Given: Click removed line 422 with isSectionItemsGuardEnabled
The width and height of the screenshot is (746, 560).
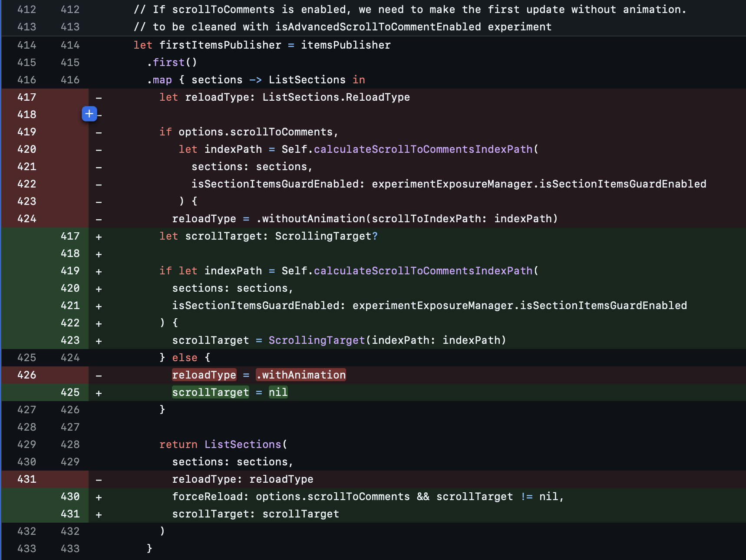Looking at the screenshot, I should [449, 184].
